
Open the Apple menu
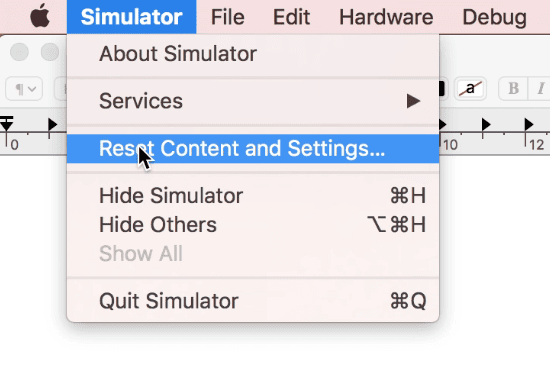coord(40,16)
